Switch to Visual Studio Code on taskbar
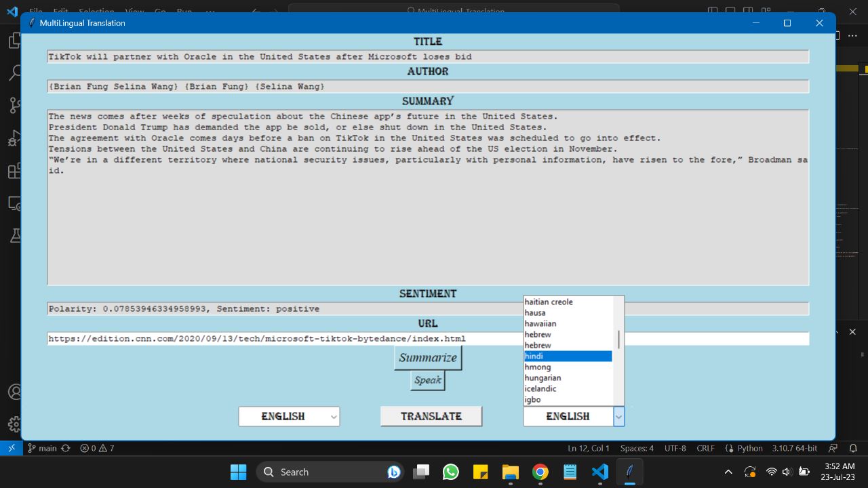The height and width of the screenshot is (488, 868). 599,472
